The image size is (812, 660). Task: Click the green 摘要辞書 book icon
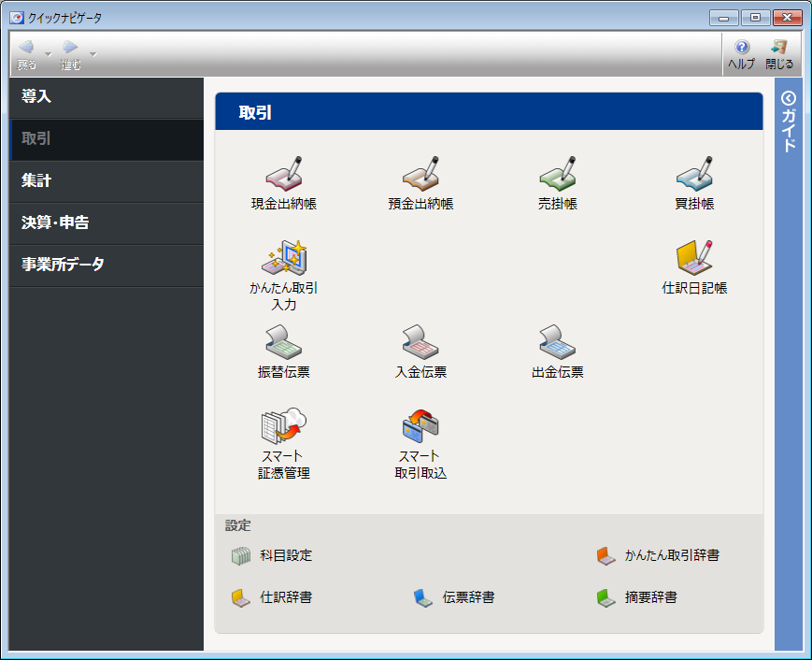click(605, 598)
